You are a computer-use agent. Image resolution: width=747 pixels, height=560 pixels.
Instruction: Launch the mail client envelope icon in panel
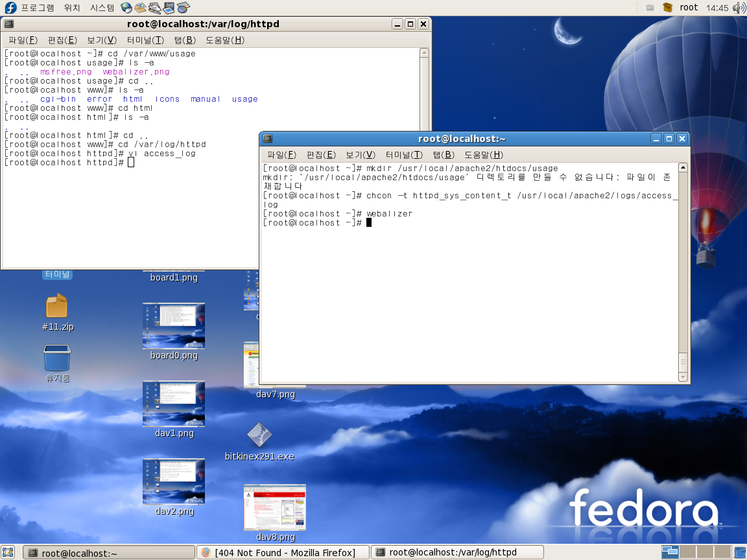tap(141, 8)
